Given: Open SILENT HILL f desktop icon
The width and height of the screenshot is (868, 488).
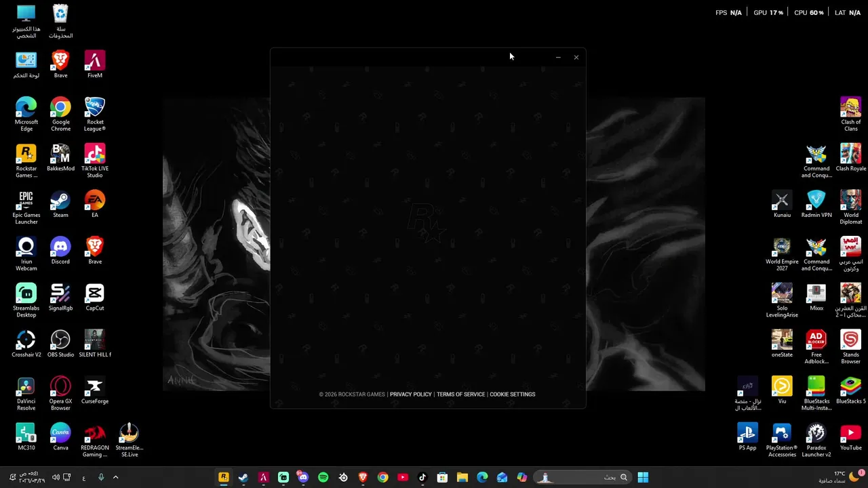Looking at the screenshot, I should point(95,344).
